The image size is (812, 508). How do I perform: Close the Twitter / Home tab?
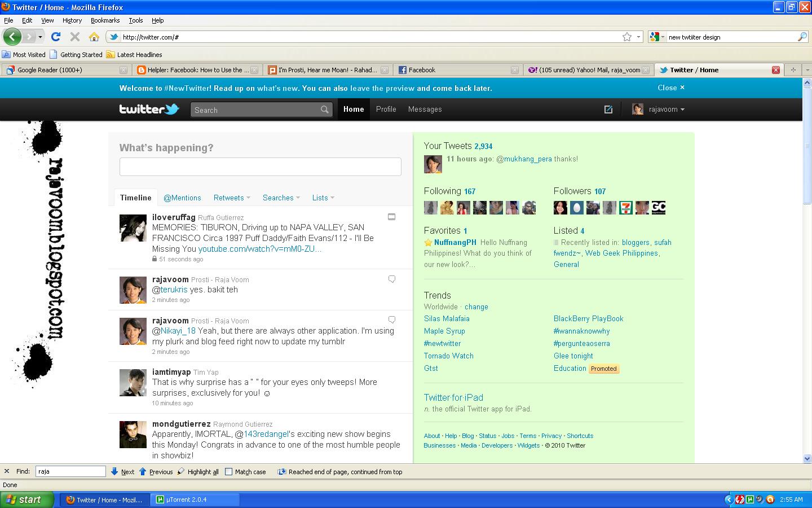[776, 70]
